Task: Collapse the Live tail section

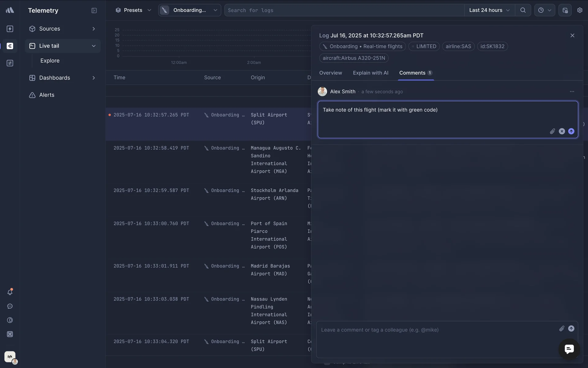Action: 94,46
